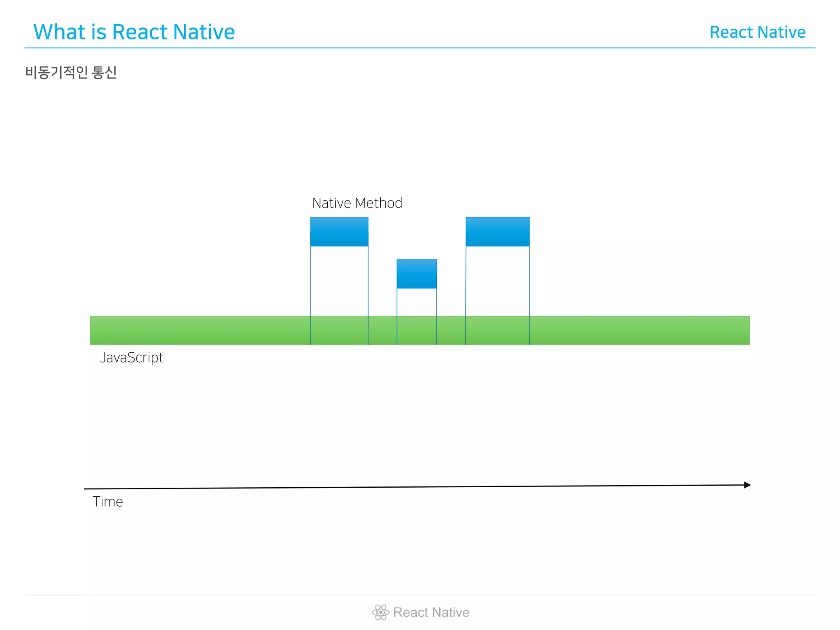840x630 pixels.
Task: Click the Time axis arrowhead
Action: point(747,485)
